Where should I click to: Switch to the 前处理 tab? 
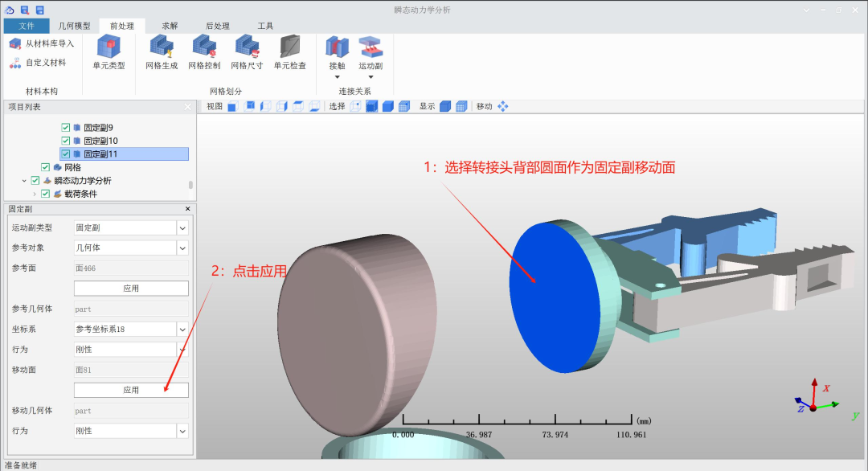tap(122, 26)
